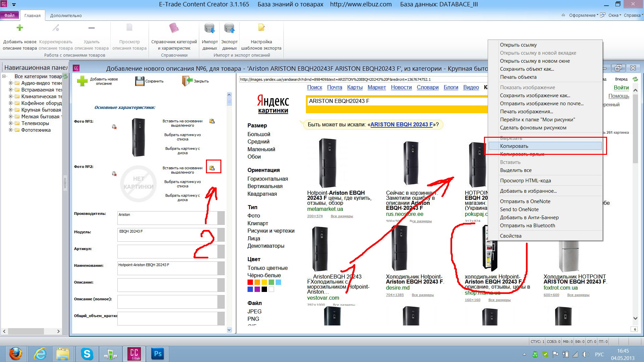
Task: Click Выбрать картинку с диска for Фото №2
Action: click(x=182, y=198)
